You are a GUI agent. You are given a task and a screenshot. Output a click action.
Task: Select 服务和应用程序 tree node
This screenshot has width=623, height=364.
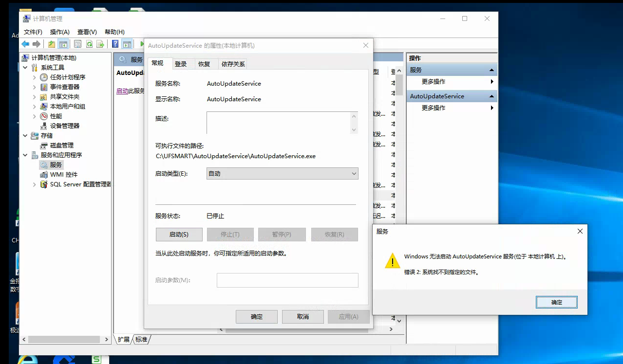point(61,155)
